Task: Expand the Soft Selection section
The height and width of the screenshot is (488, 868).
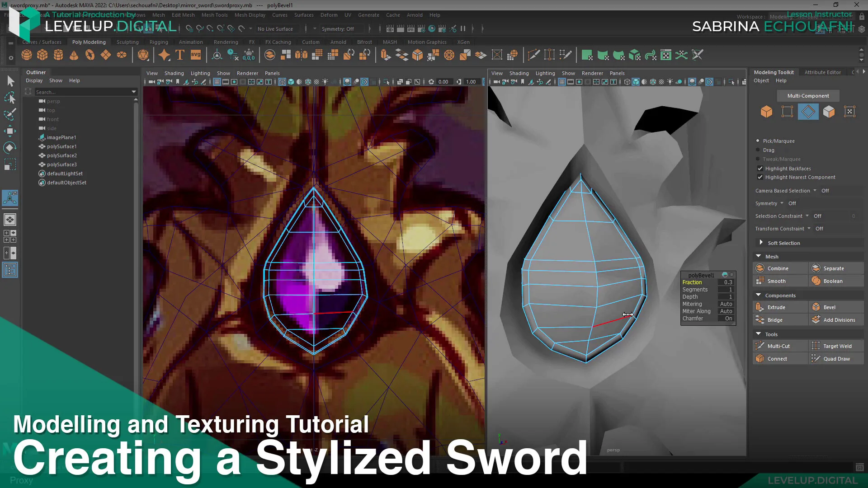Action: (x=761, y=243)
